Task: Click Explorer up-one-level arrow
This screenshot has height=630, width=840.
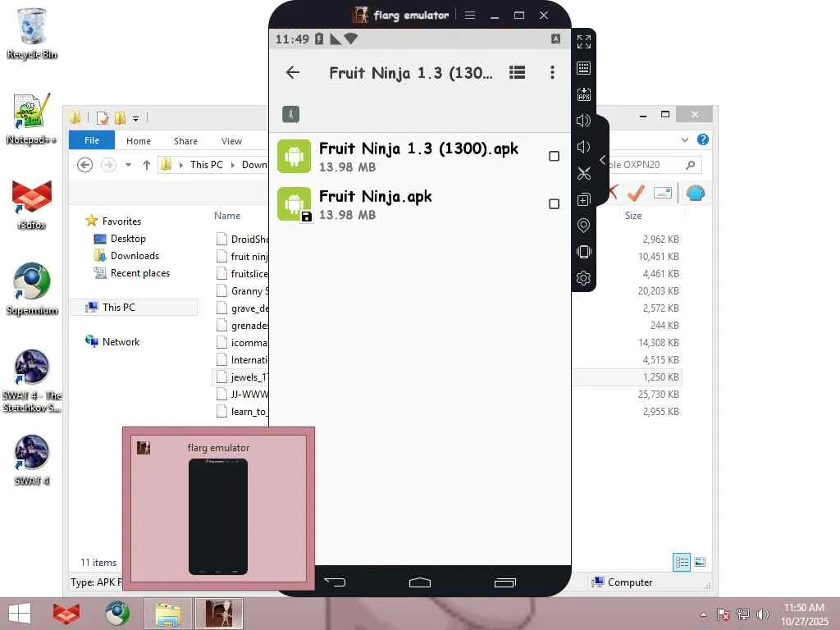Action: coord(147,165)
